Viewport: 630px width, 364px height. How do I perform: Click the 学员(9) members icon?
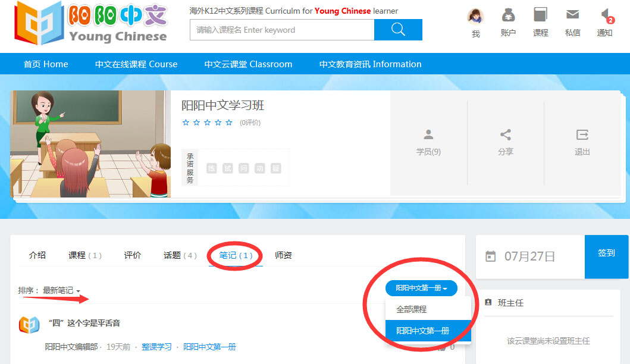[x=428, y=134]
